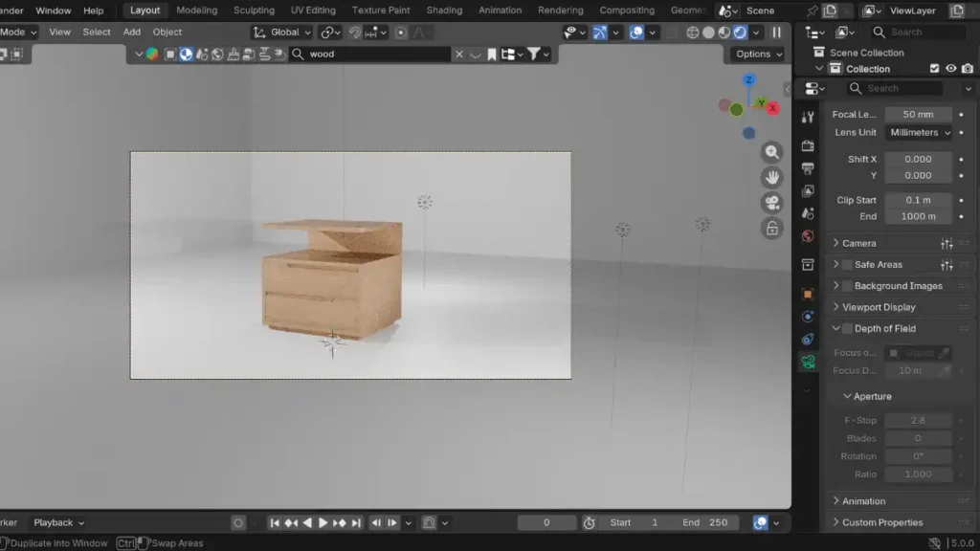Enable the Safe Areas checkbox
This screenshot has height=551, width=980.
[x=847, y=265]
